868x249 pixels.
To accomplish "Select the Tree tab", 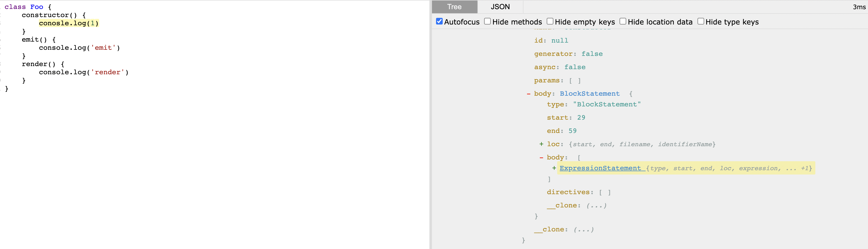I will tap(454, 7).
